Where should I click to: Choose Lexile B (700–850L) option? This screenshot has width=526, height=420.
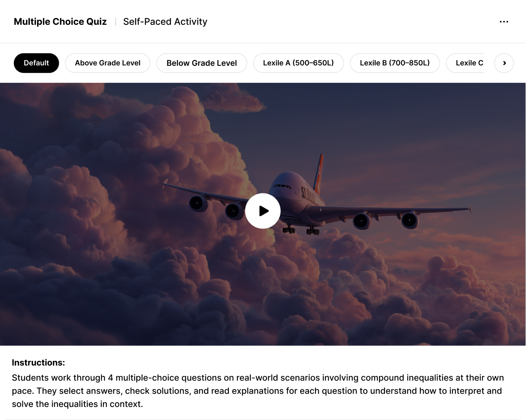pos(394,63)
